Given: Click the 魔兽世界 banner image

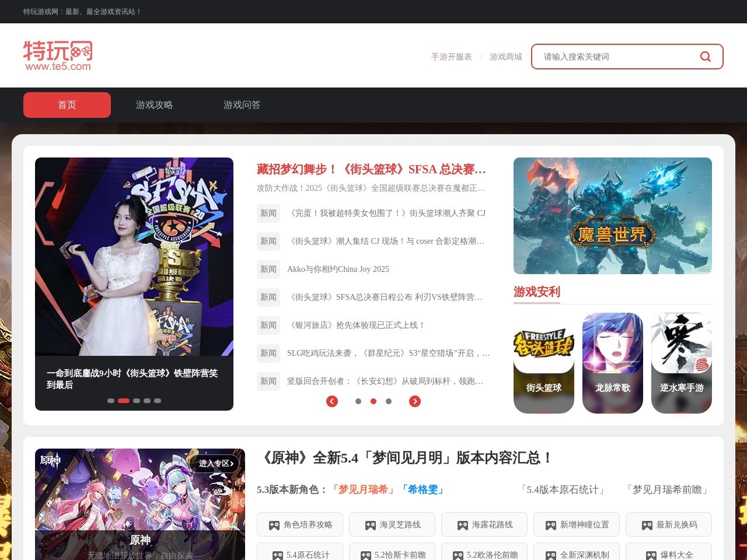Looking at the screenshot, I should coord(613,216).
